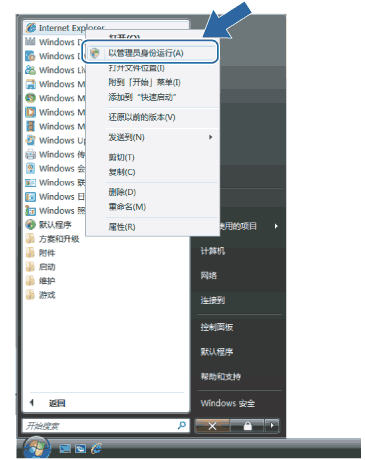The height and width of the screenshot is (460, 365).
Task: Launch Internet Explorer from quick launch bar
Action: point(96,448)
